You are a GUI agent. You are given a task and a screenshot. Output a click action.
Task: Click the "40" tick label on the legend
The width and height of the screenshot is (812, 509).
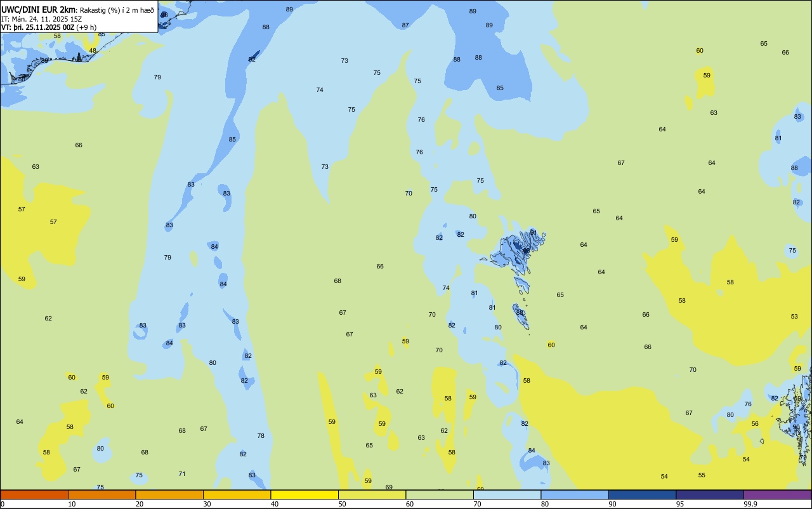pos(275,504)
